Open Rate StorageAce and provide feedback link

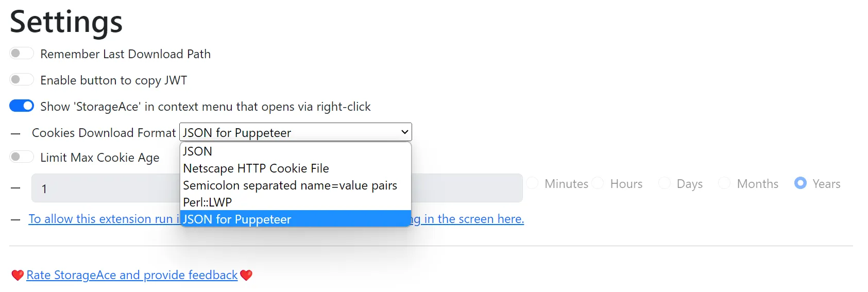132,276
